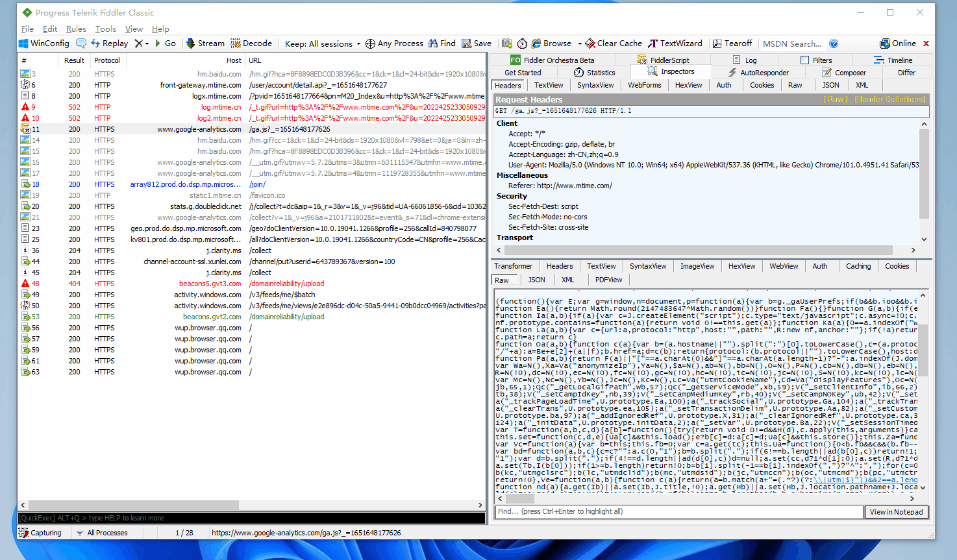Click All Processes filter in status bar
This screenshot has width=957, height=560.
click(101, 533)
